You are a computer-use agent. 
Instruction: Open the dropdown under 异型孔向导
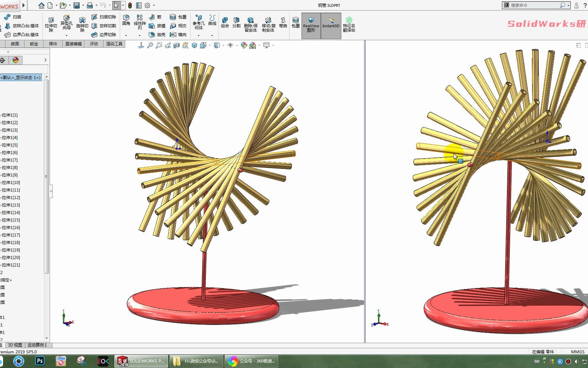pyautogui.click(x=66, y=35)
